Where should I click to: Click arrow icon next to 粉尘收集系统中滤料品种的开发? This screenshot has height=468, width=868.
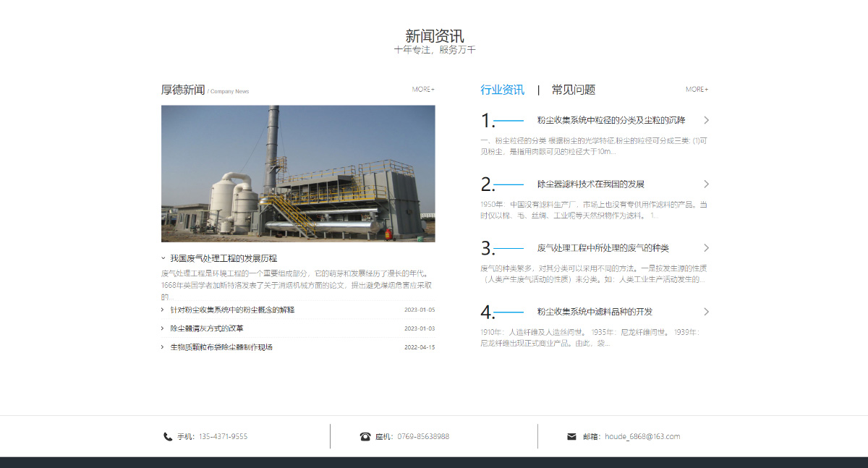click(706, 312)
